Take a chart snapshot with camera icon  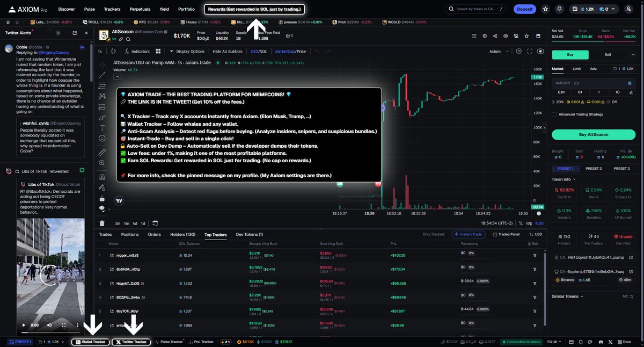coord(540,52)
